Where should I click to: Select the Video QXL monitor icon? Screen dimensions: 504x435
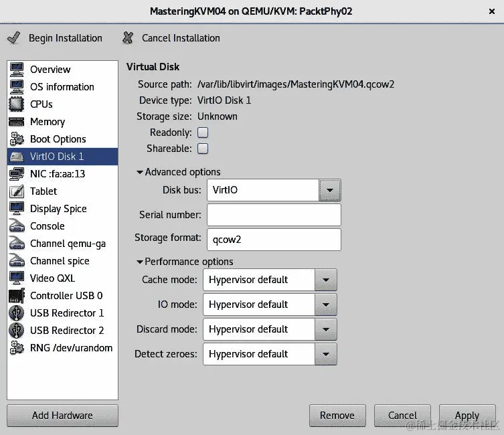(x=17, y=278)
